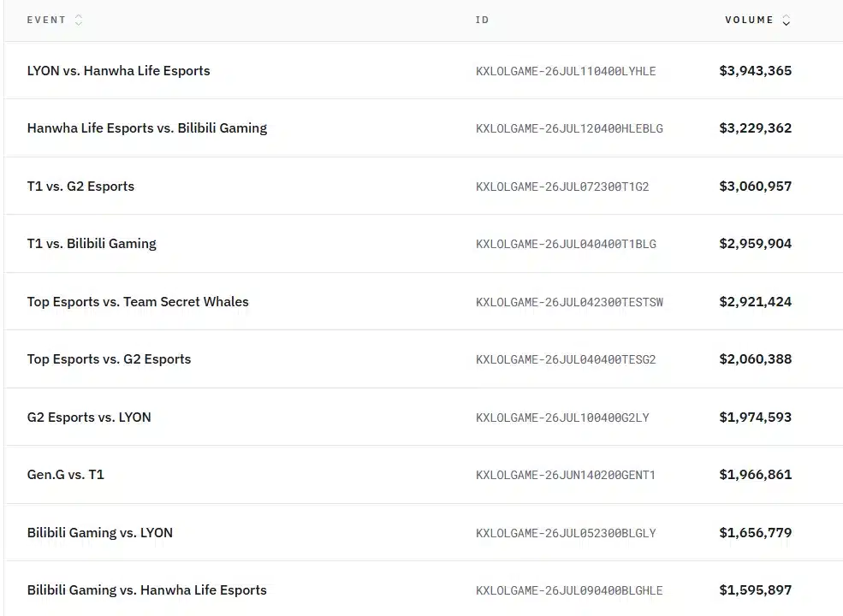
Task: Click the sort arrows beside EVENT header
Action: (x=79, y=21)
